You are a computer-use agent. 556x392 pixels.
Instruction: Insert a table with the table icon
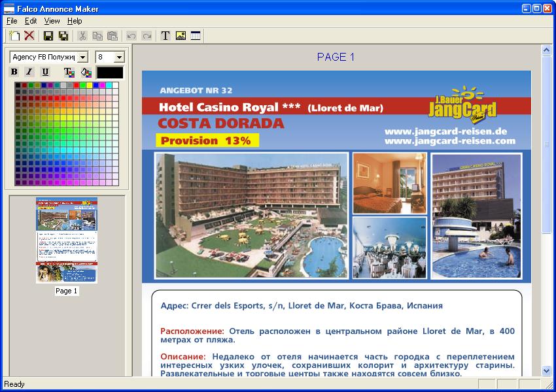pyautogui.click(x=196, y=35)
